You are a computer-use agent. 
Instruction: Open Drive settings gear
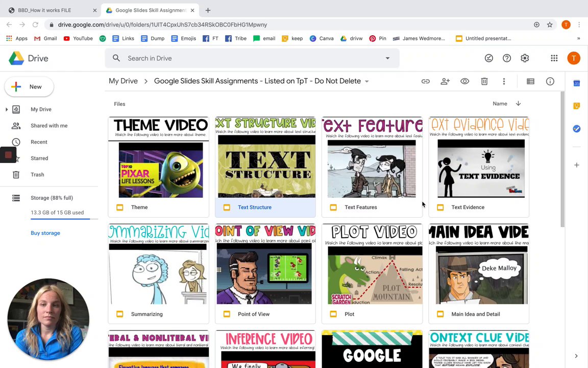click(525, 58)
